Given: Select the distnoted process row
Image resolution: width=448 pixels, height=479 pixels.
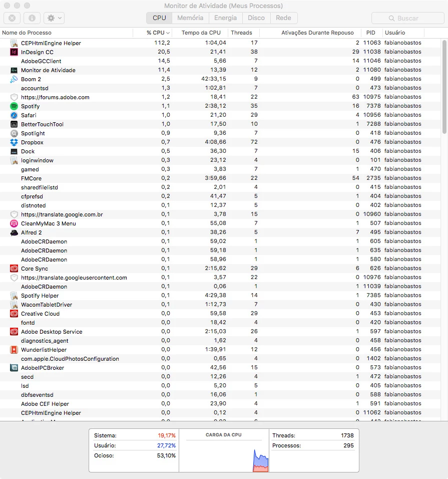Looking at the screenshot, I should tap(220, 205).
